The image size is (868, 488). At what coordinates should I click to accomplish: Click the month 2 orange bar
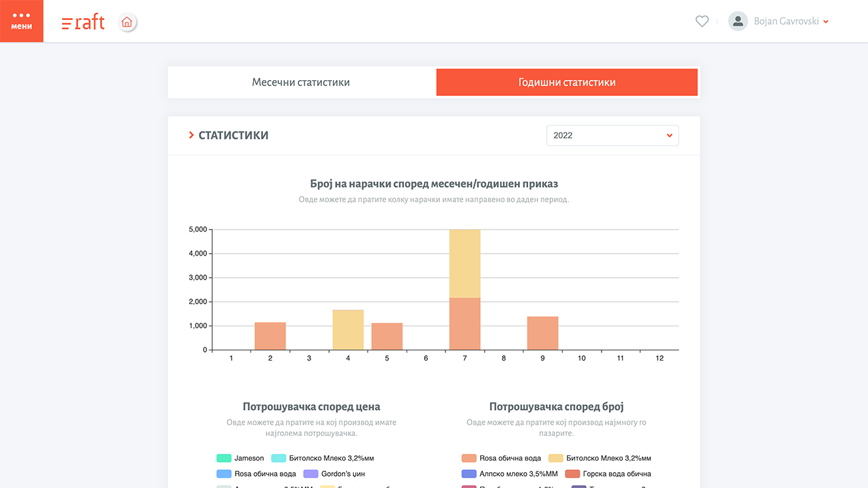point(270,336)
